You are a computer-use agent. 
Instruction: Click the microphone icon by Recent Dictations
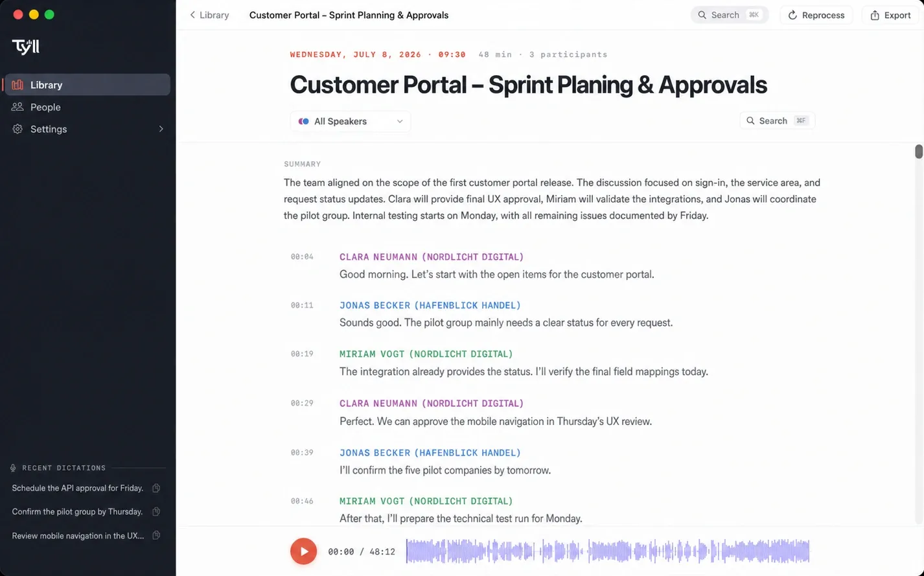click(x=13, y=468)
